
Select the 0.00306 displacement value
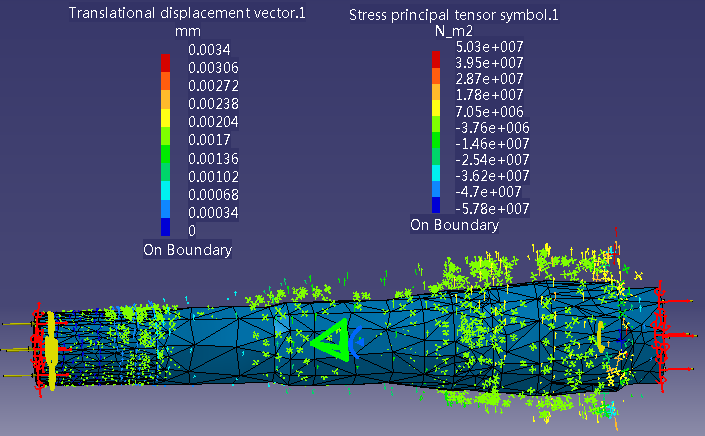213,68
